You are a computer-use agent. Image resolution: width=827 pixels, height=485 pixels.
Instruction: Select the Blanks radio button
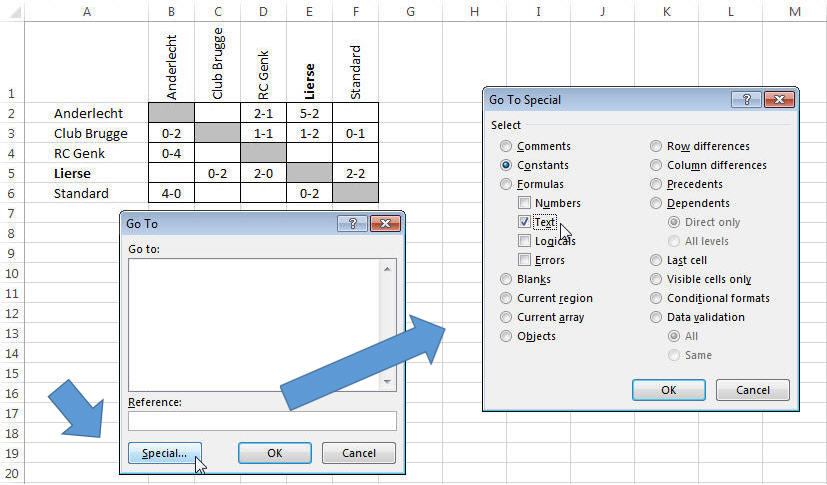tap(506, 279)
